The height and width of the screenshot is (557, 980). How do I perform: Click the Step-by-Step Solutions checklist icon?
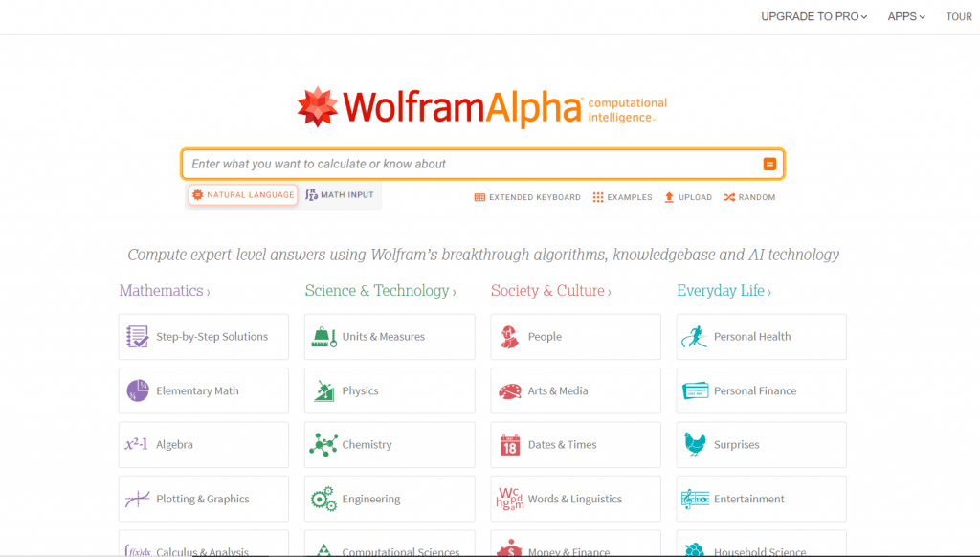[138, 336]
